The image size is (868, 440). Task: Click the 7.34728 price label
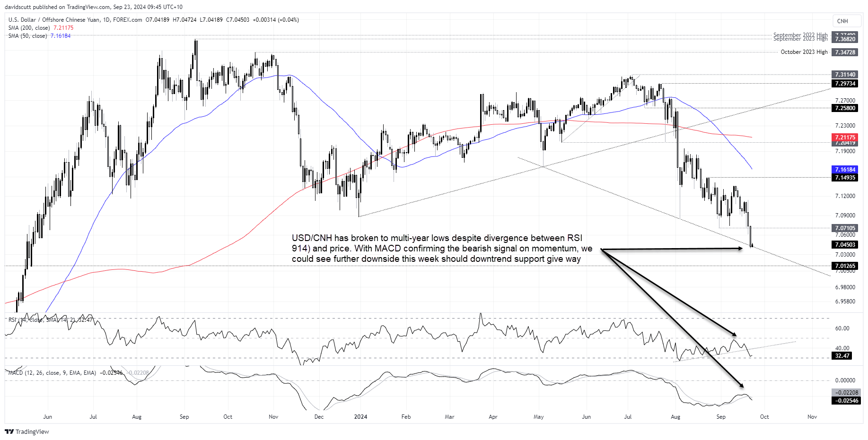[845, 52]
